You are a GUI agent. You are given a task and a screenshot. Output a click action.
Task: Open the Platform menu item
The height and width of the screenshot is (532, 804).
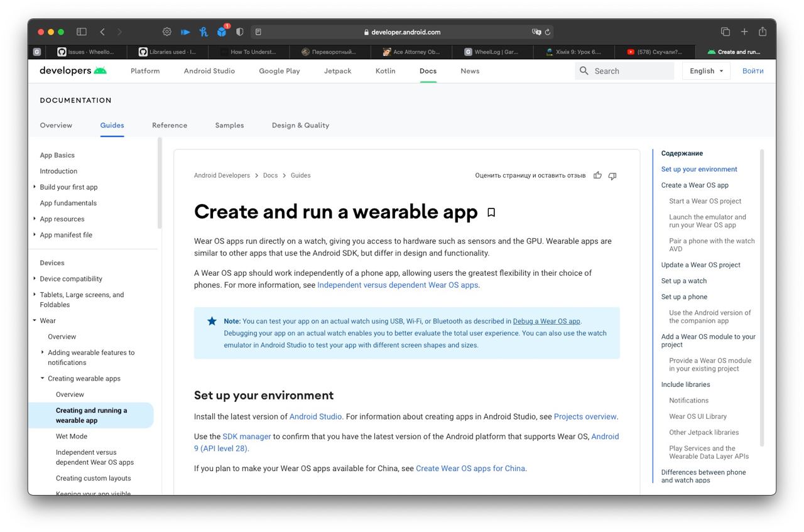(x=145, y=71)
